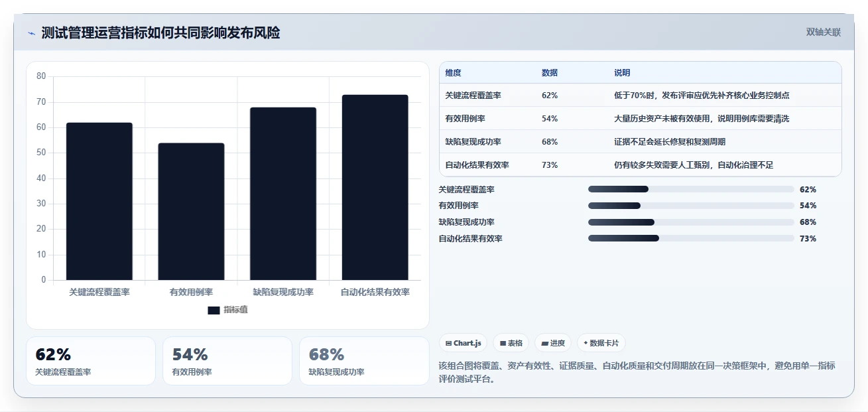Click the 表格 chip label
868x412 pixels.
(x=515, y=343)
